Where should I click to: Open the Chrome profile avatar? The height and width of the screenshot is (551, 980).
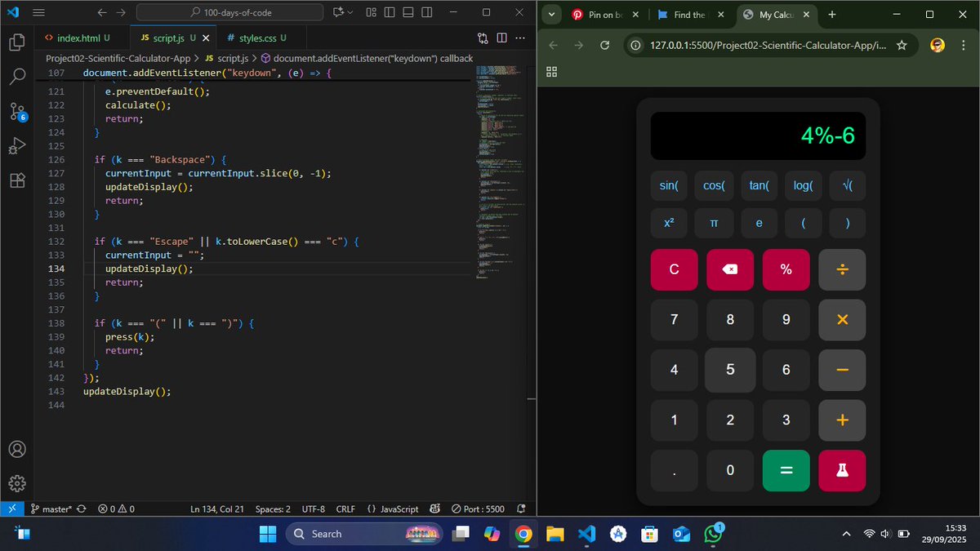coord(937,46)
